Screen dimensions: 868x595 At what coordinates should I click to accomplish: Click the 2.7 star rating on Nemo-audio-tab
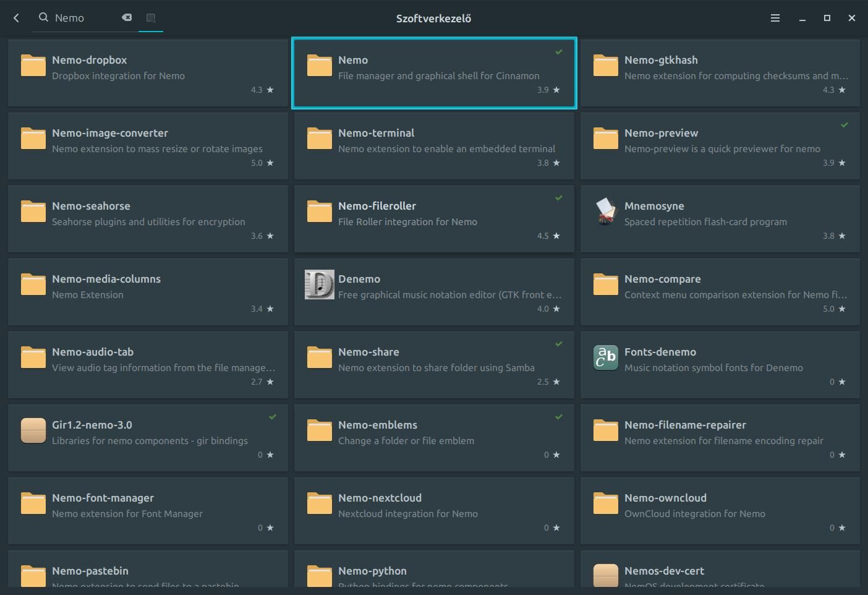[x=262, y=382]
